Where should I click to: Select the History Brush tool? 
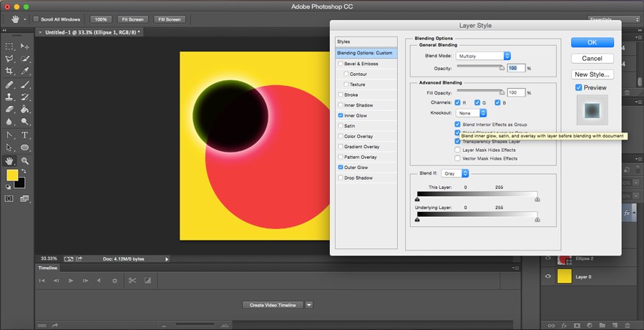(24, 97)
